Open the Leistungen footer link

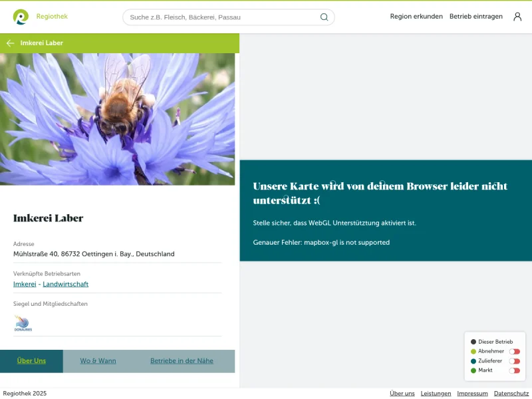tap(436, 394)
